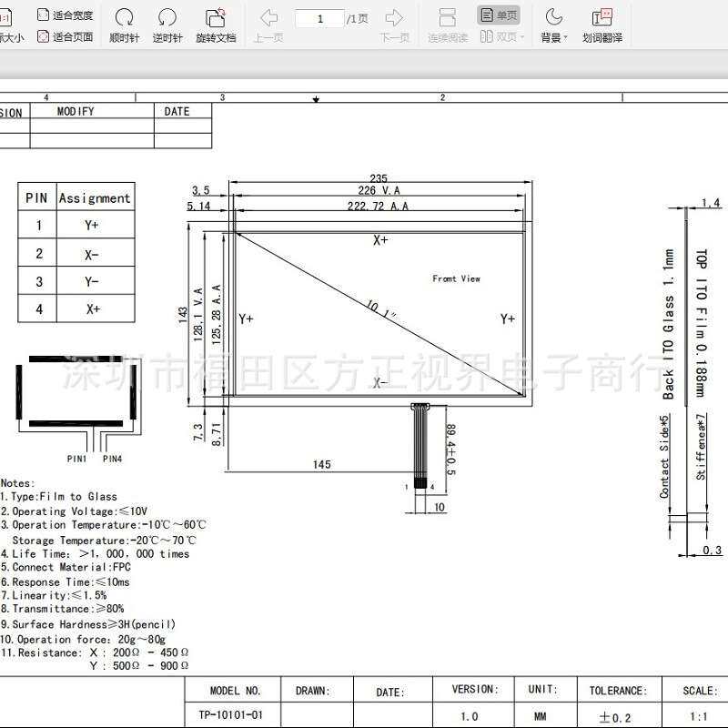Click the page number input field
The width and height of the screenshot is (728, 728).
[x=320, y=18]
